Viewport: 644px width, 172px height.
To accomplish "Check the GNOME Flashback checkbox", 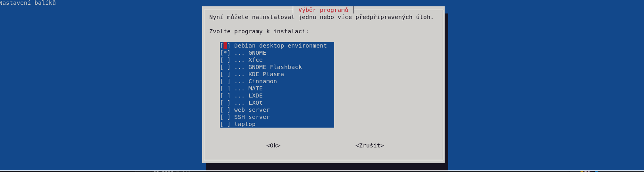I will click(225, 67).
